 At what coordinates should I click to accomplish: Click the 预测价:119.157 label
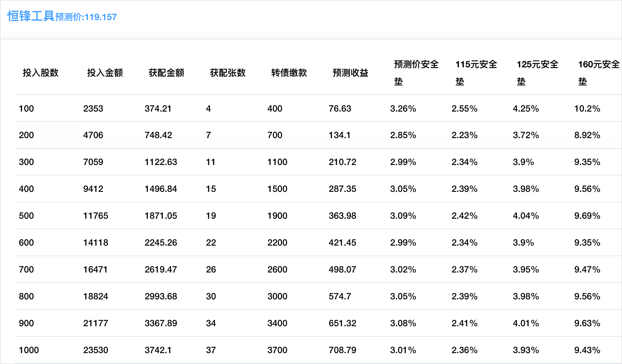click(x=86, y=17)
